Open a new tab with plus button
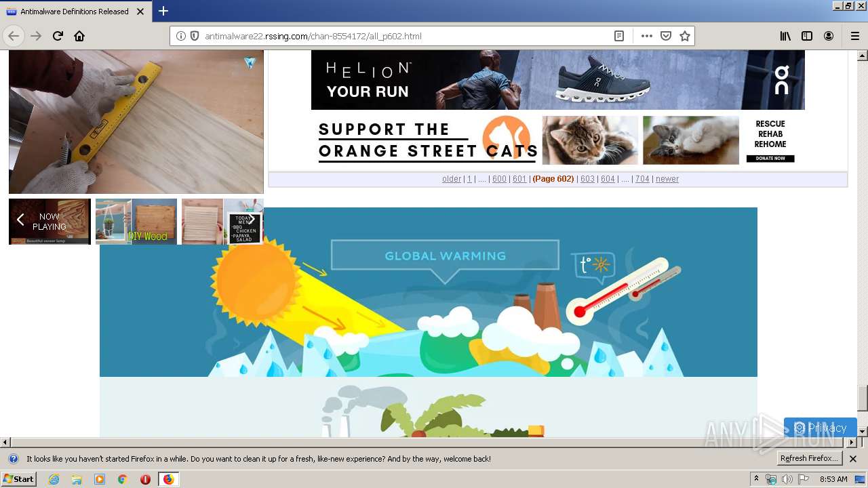The image size is (868, 488). coord(163,11)
